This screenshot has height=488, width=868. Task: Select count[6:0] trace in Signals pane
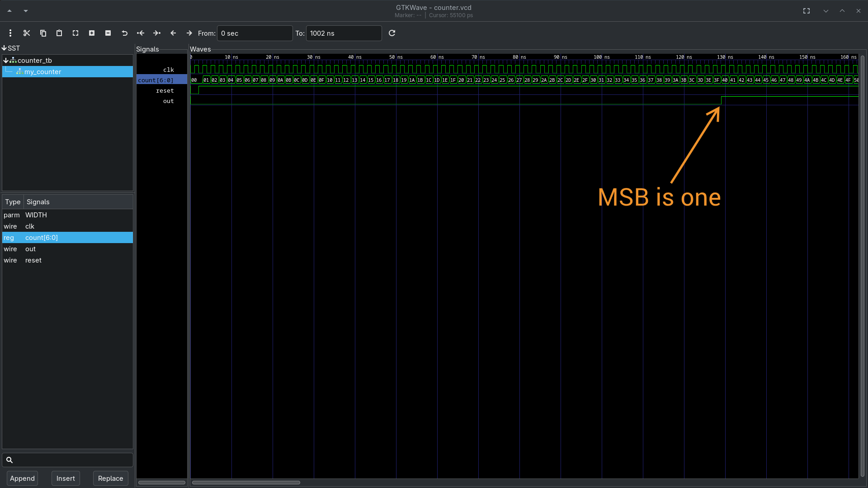point(162,80)
